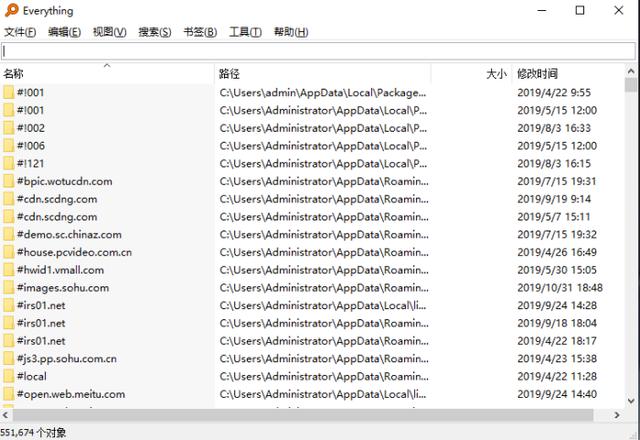Click the date 2019/4/26 16:49
Viewport: 640px width, 440px height.
click(x=557, y=252)
